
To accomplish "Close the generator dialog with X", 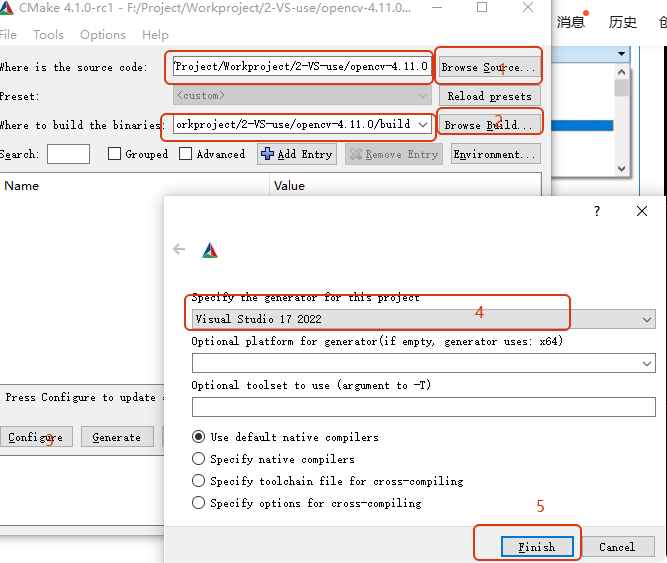I will click(642, 211).
